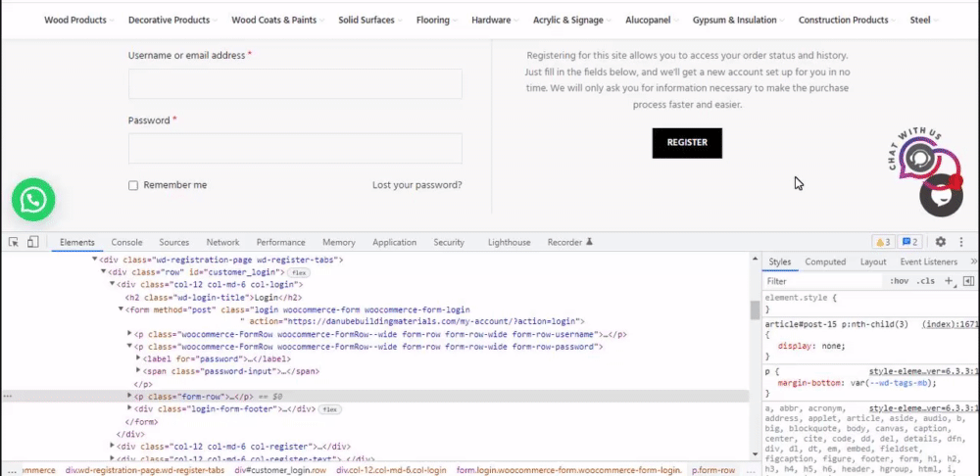Image resolution: width=980 pixels, height=476 pixels.
Task: Expand the form-row-username paragraph node
Action: (130, 334)
